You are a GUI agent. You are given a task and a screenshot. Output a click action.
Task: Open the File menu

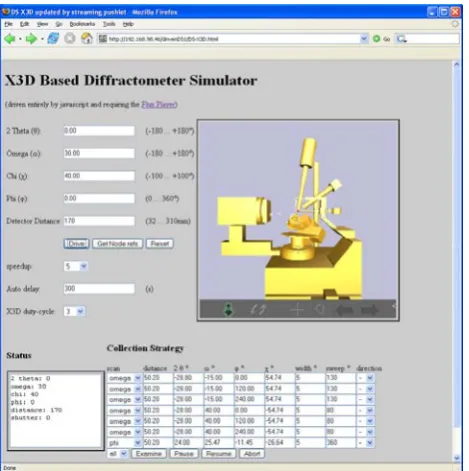(x=9, y=24)
